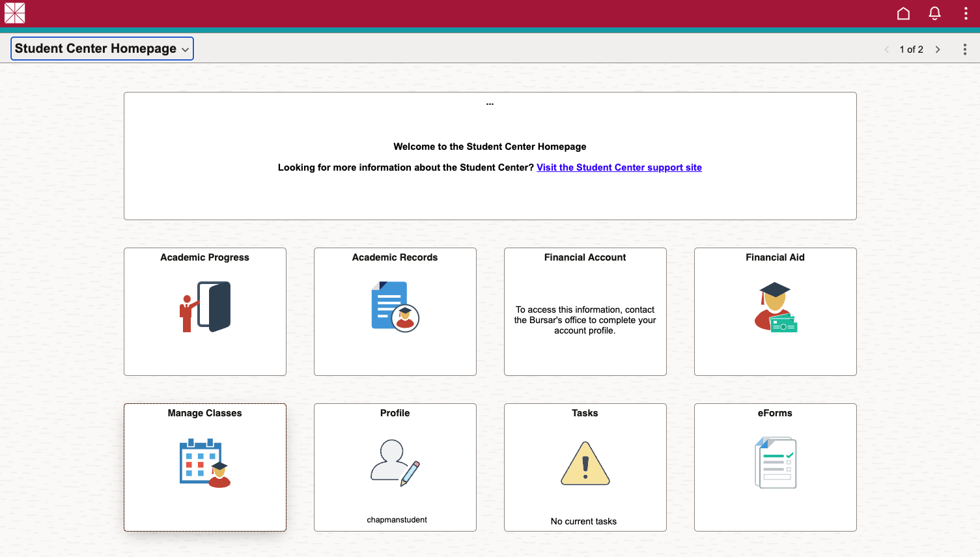Open the notifications bell

[x=934, y=13]
